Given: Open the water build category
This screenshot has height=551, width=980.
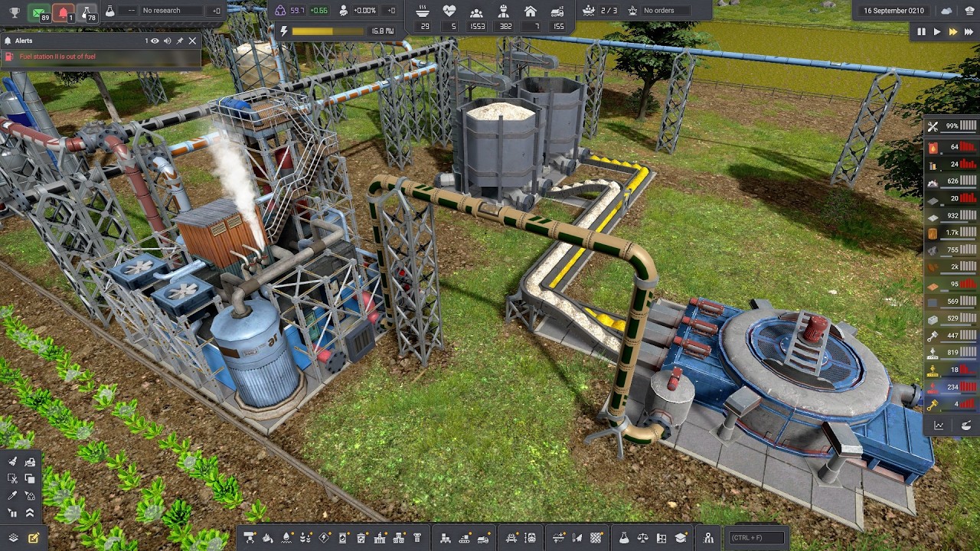Looking at the screenshot, I should pyautogui.click(x=287, y=538).
